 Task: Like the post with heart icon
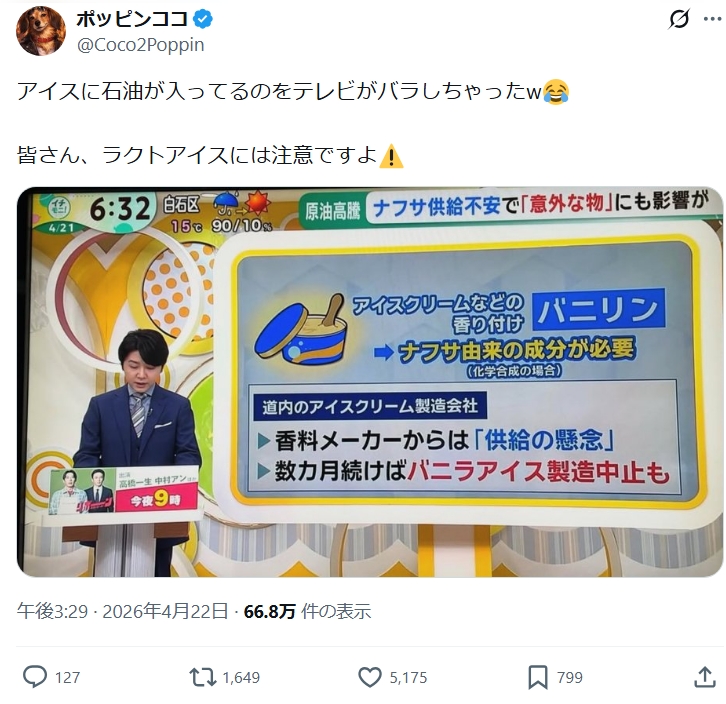370,677
